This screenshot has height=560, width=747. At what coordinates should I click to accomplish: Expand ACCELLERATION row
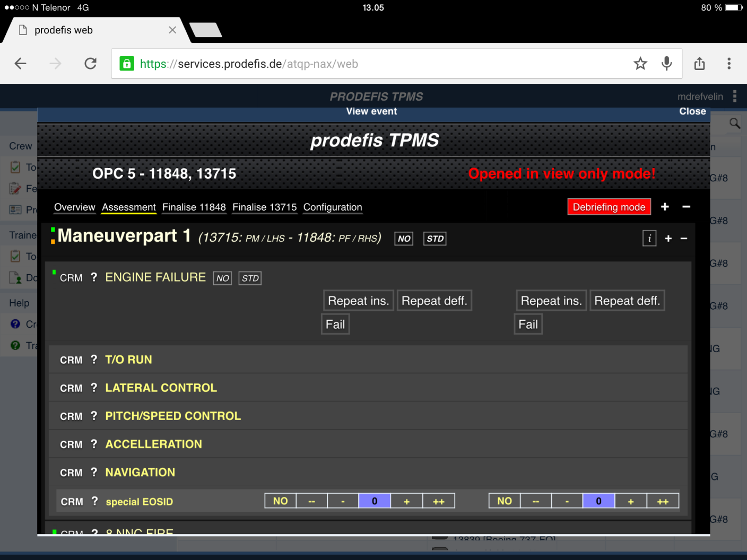368,444
